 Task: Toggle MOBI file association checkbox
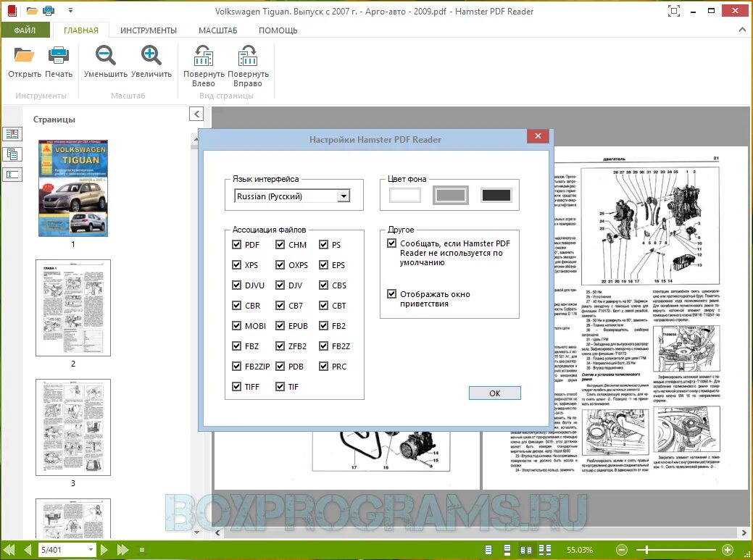[x=236, y=325]
